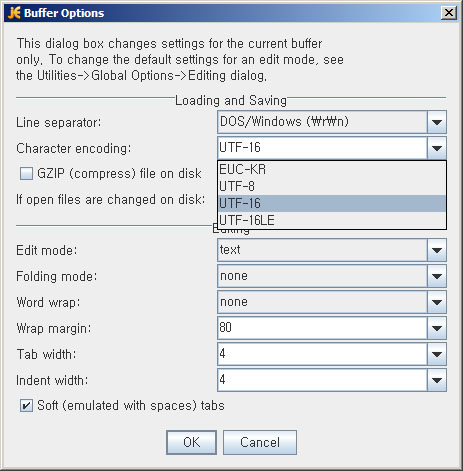Image resolution: width=463 pixels, height=471 pixels.
Task: Expand the Edit mode dropdown arrow
Action: pos(437,250)
